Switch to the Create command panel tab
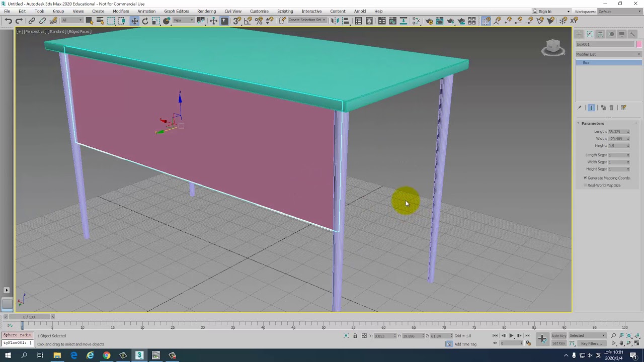644x362 pixels. pos(579,34)
